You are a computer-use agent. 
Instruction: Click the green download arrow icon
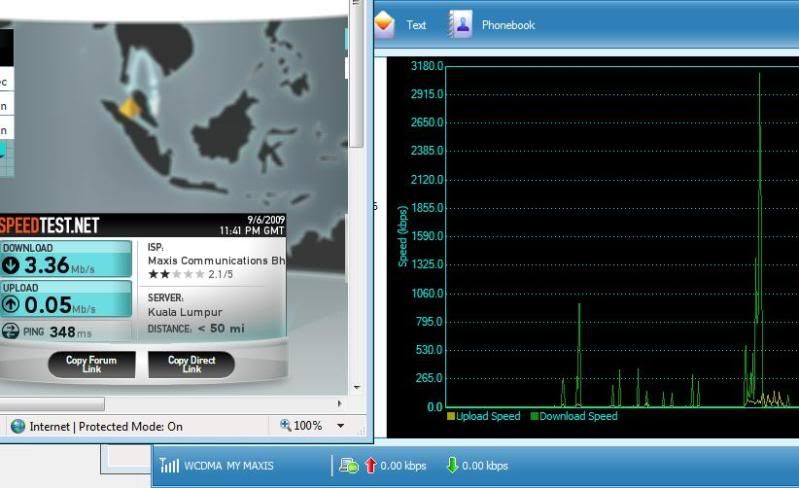(451, 466)
